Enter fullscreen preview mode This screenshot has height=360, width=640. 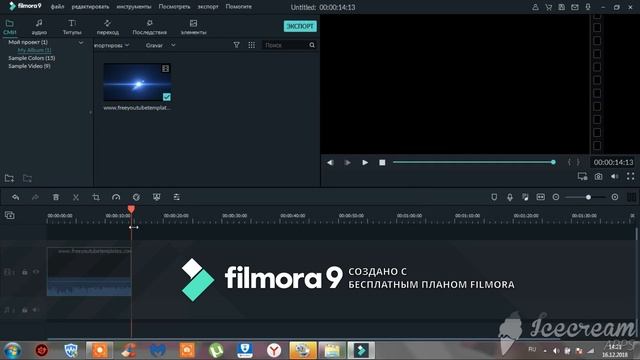[x=631, y=176]
